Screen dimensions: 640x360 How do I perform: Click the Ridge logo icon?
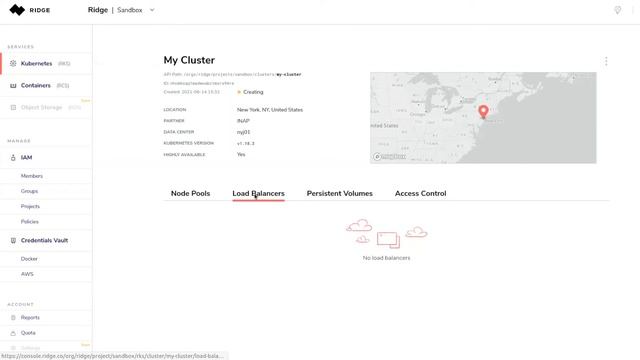point(17,10)
